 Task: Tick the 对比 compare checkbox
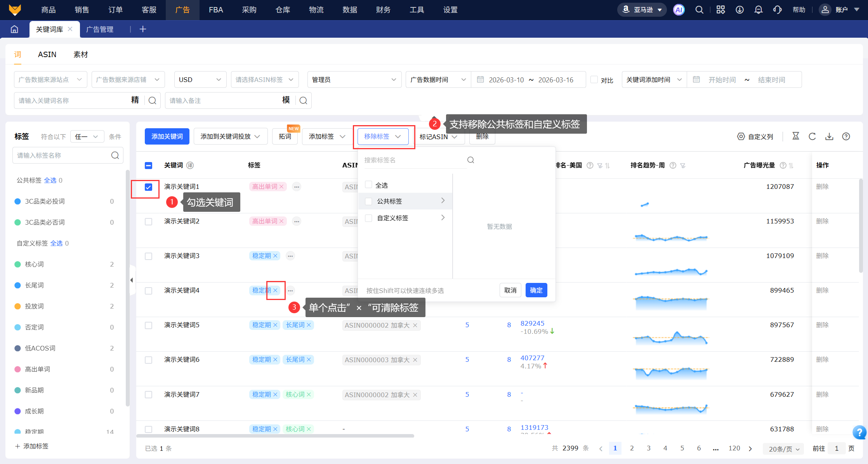click(594, 80)
